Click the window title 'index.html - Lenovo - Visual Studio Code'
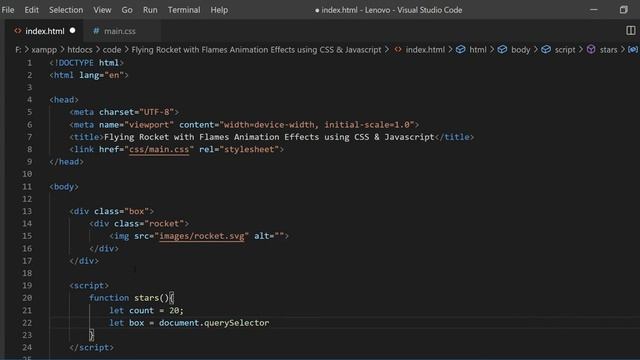The height and width of the screenshot is (360, 640). point(392,10)
